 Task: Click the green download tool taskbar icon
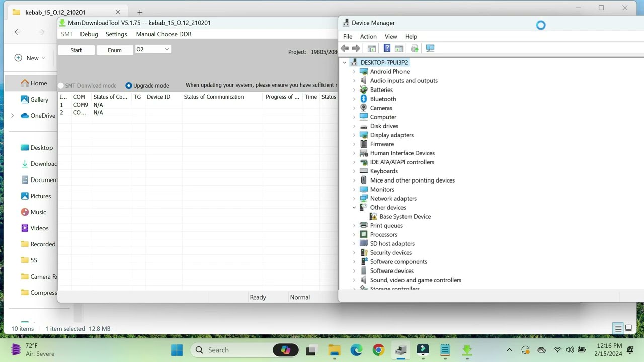point(467,350)
